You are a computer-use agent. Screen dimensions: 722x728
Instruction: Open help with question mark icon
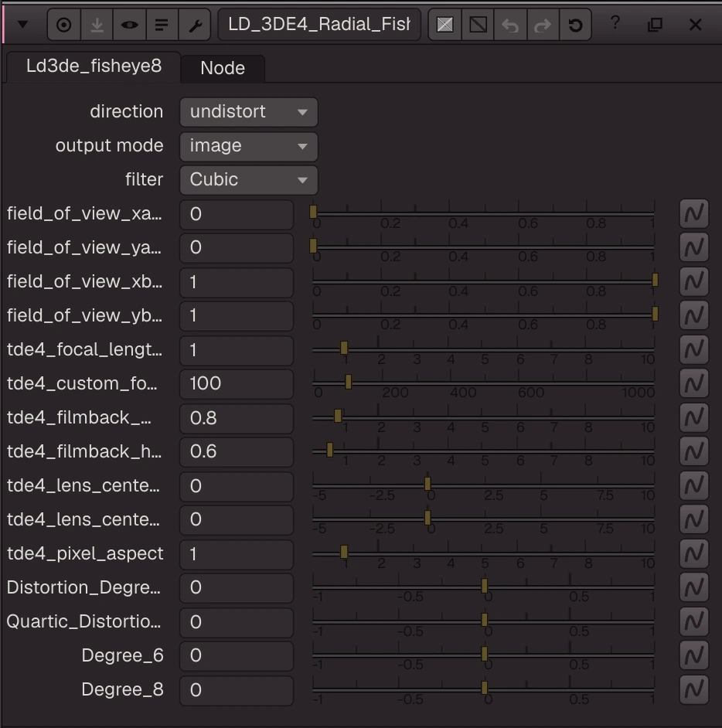pos(615,22)
